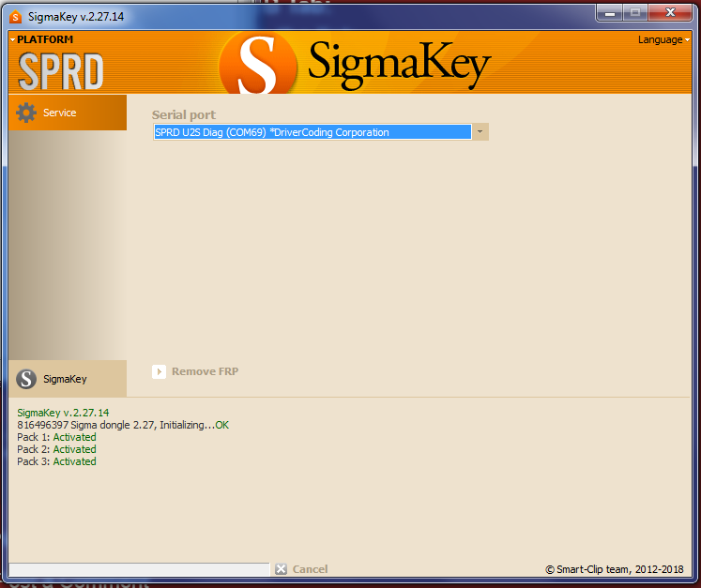
Task: Click the Remove FRP button
Action: click(195, 371)
